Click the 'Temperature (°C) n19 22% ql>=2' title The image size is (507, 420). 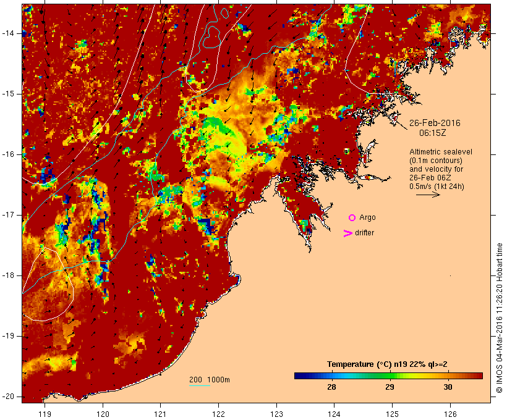click(387, 364)
